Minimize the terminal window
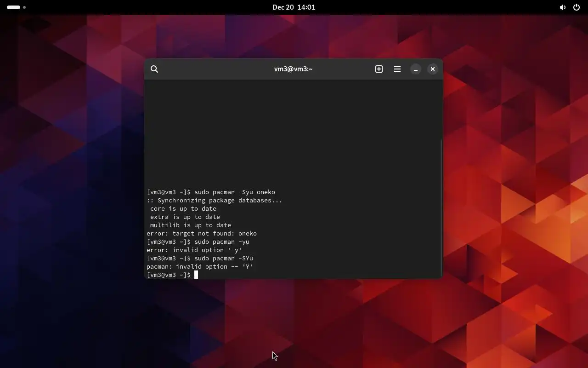 416,69
